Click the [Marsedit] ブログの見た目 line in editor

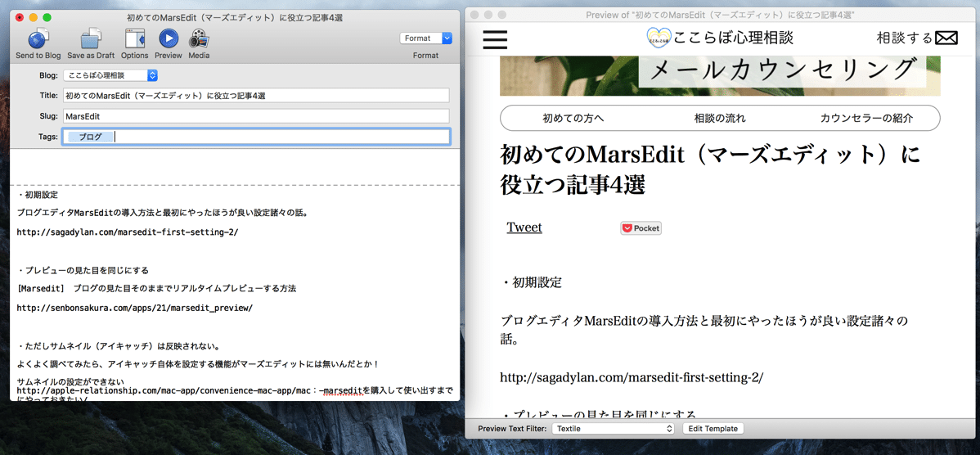coord(155,289)
